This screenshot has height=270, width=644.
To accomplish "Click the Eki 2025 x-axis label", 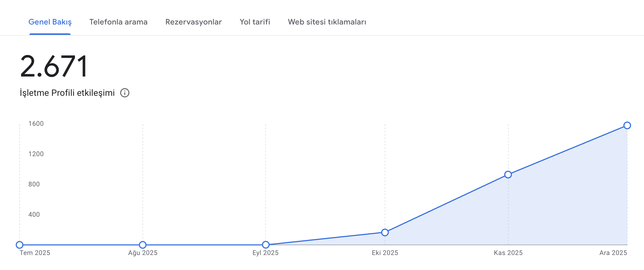I will point(385,253).
